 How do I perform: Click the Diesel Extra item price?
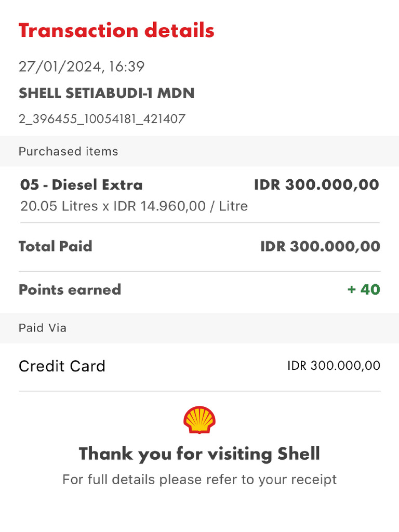click(316, 184)
